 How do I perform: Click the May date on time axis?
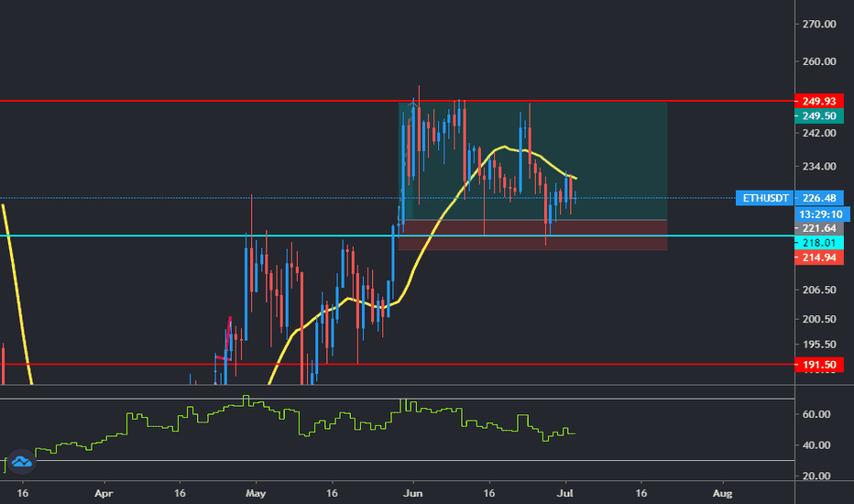point(256,494)
